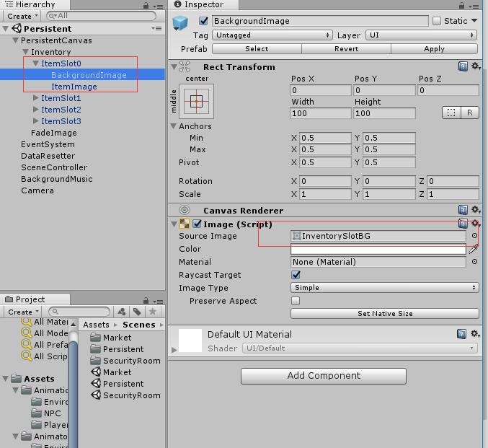Collapse the ItemSlot0 tree node
488x448 pixels.
pyautogui.click(x=36, y=63)
